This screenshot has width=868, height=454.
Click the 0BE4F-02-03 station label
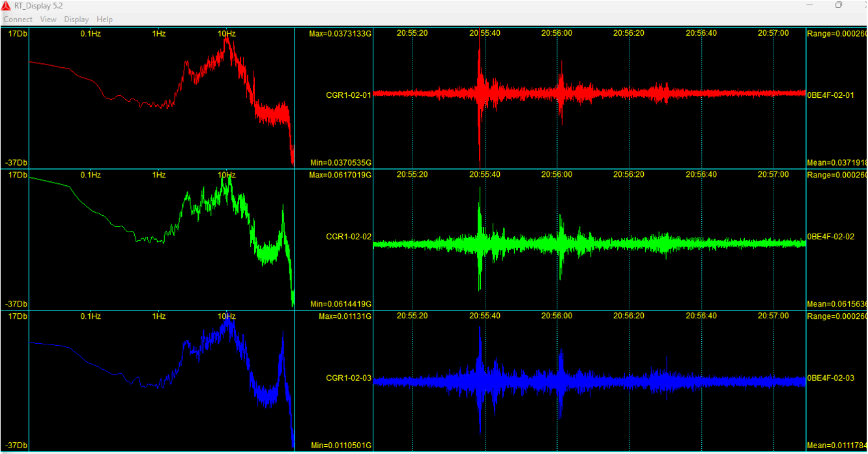coord(830,378)
